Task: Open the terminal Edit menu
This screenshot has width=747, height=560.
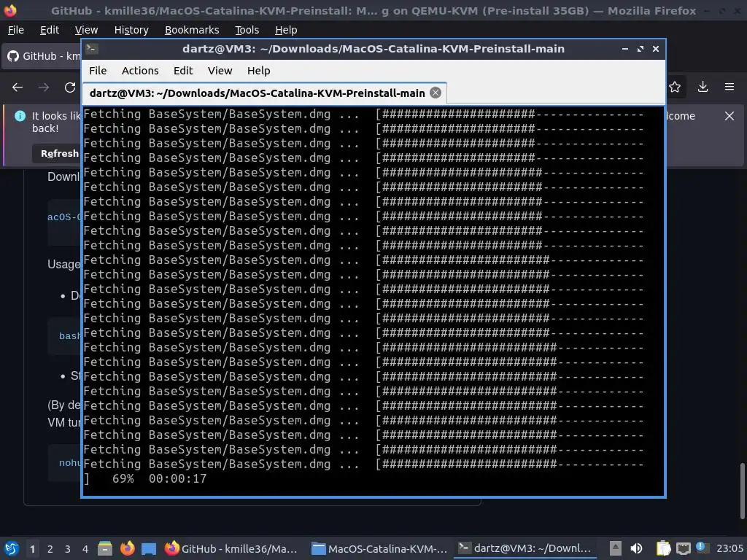Action: pyautogui.click(x=183, y=71)
